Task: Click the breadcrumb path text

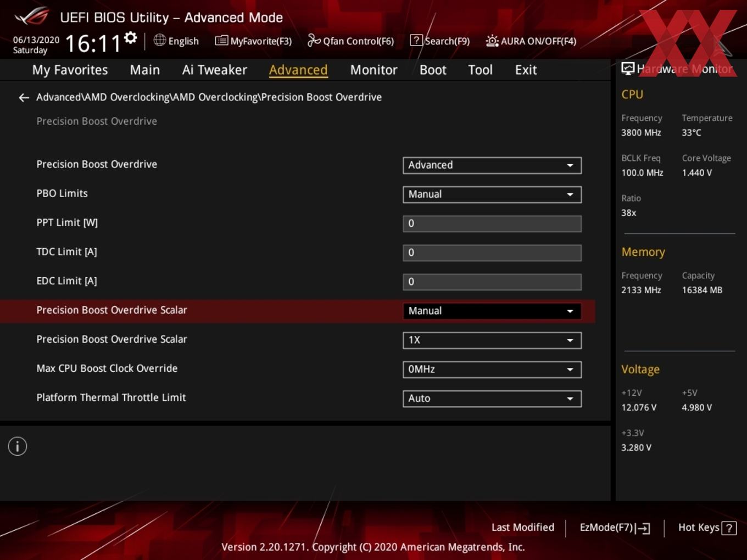Action: point(209,97)
